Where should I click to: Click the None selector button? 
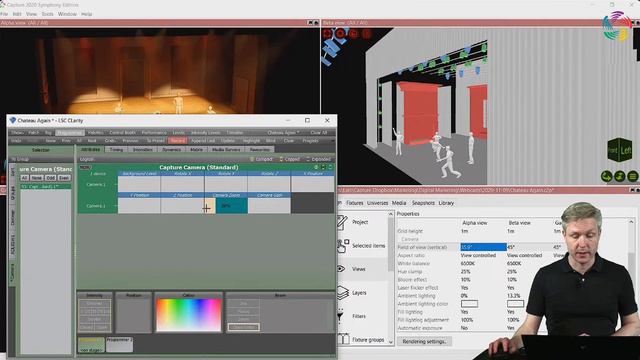(x=37, y=178)
